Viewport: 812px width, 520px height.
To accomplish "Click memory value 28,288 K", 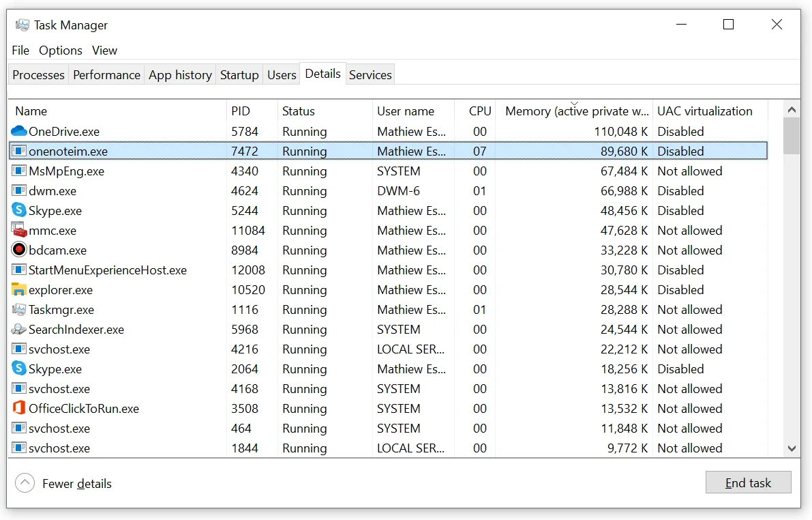I will [624, 310].
